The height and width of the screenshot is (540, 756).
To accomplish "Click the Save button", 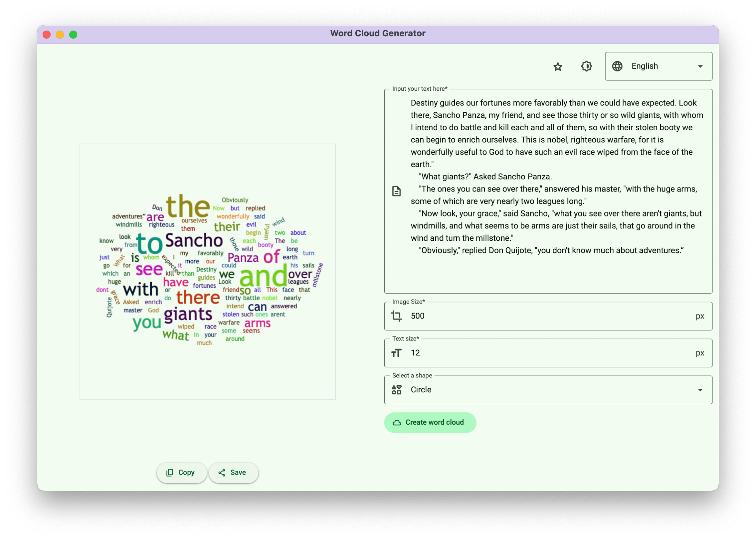I will point(233,472).
